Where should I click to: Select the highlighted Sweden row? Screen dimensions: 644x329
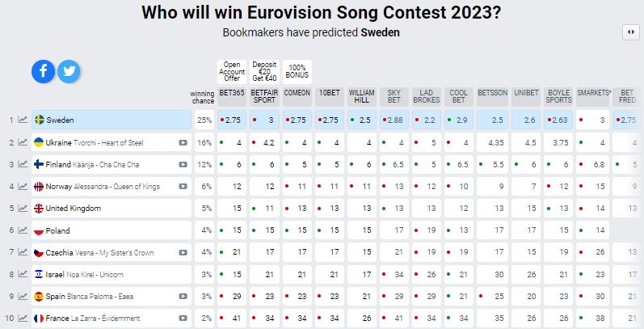pos(112,120)
